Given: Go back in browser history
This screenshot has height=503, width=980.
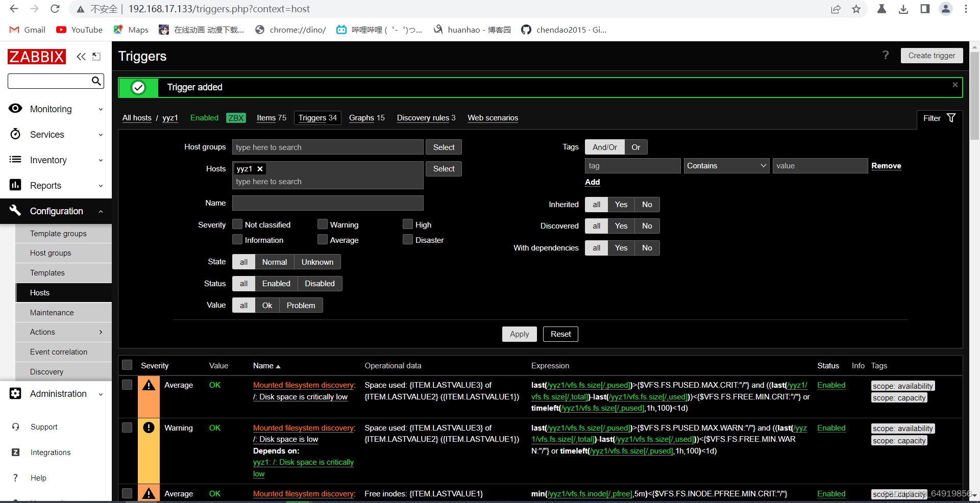Looking at the screenshot, I should (x=14, y=9).
